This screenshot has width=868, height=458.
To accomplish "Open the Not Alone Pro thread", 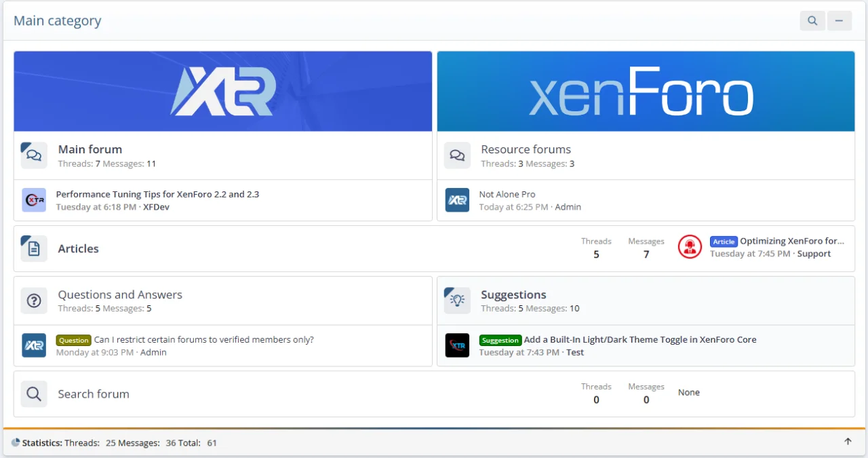I will (507, 194).
